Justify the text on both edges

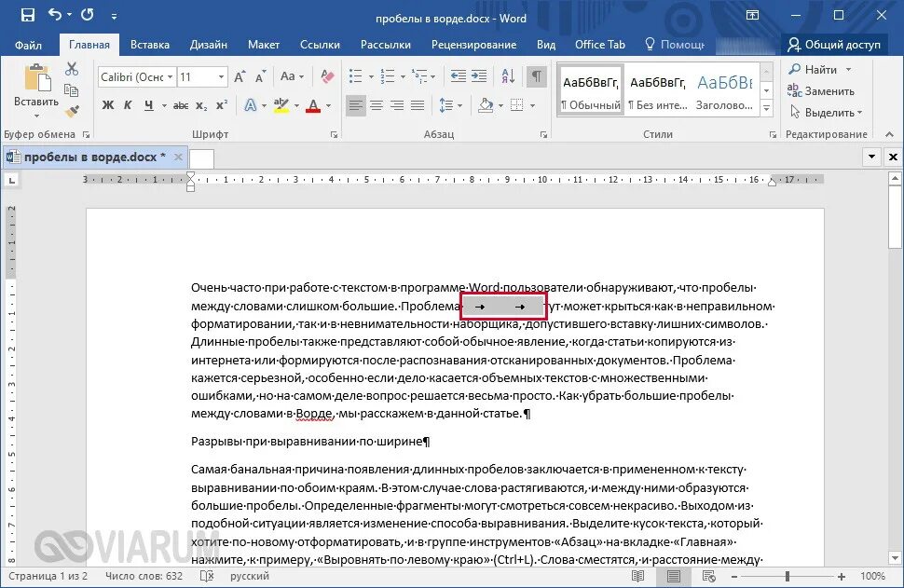(418, 105)
